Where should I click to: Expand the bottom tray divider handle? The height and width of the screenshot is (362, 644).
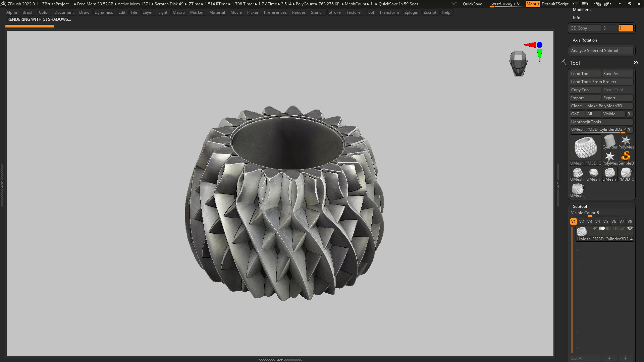280,360
